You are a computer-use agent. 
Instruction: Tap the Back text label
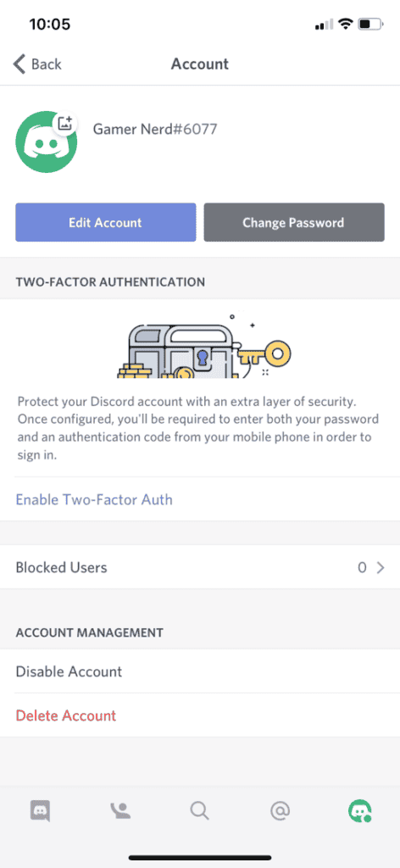(47, 64)
